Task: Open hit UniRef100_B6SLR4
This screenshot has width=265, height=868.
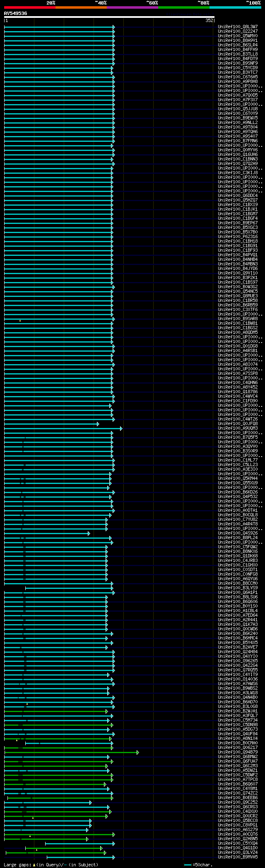Action: coord(238,45)
